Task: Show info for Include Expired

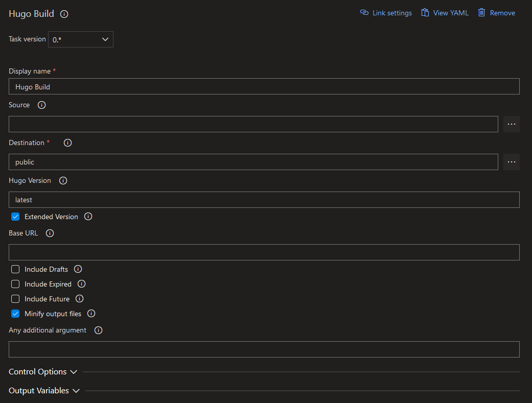Action: pyautogui.click(x=81, y=284)
